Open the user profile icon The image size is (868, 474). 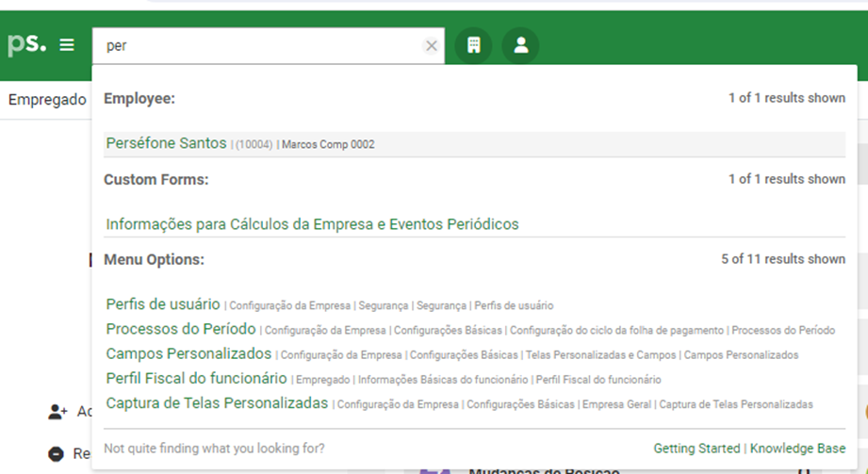[x=520, y=45]
